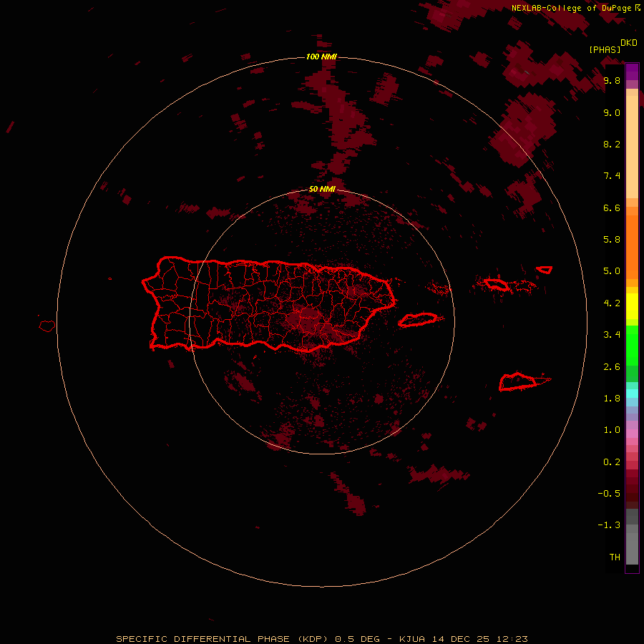
Task: Click the -1.3 scale value
Action: pyautogui.click(x=609, y=525)
